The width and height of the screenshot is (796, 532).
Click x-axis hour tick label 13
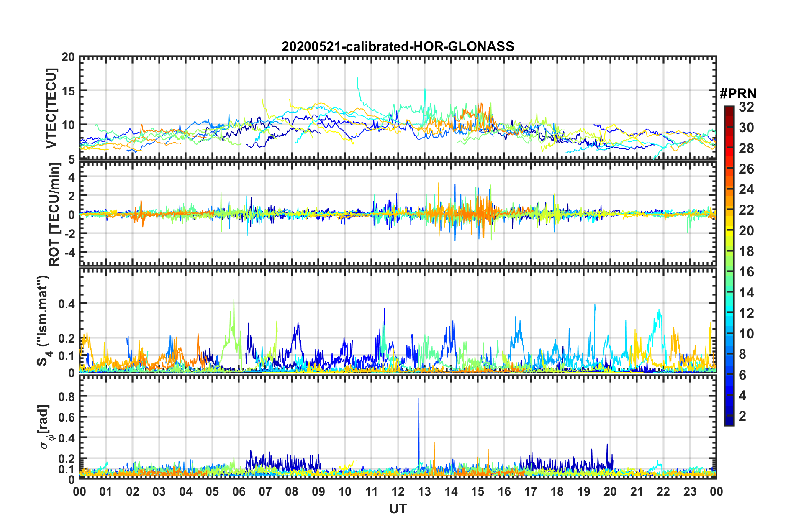tap(424, 491)
